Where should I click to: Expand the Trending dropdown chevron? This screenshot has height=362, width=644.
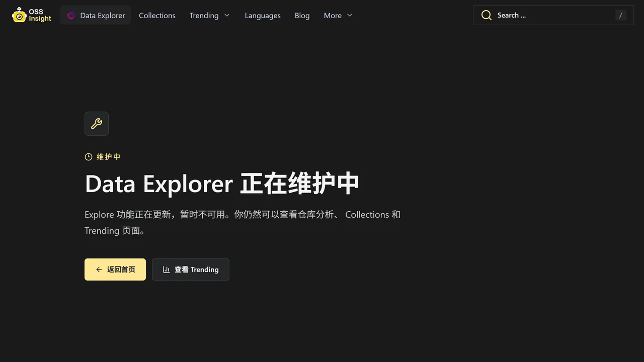click(227, 16)
